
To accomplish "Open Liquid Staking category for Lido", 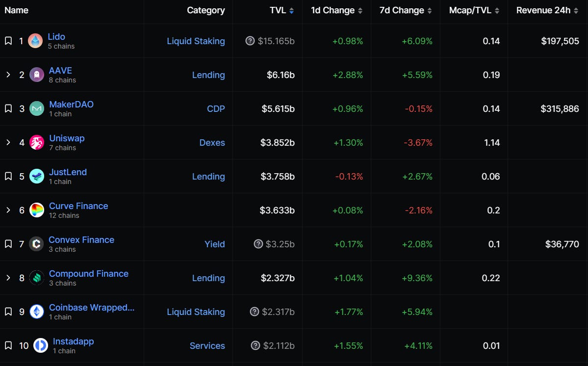I will [196, 41].
